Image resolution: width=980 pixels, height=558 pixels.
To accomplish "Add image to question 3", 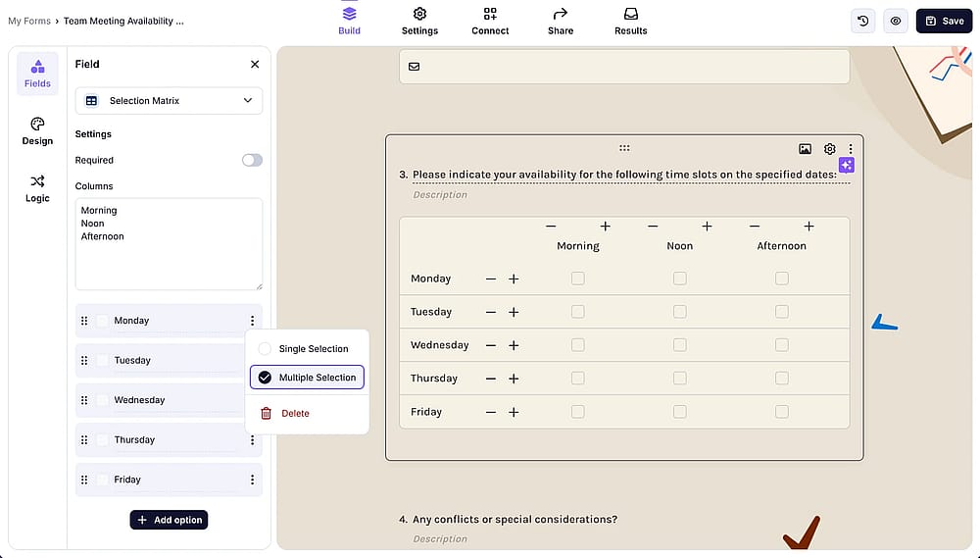I will pyautogui.click(x=805, y=149).
